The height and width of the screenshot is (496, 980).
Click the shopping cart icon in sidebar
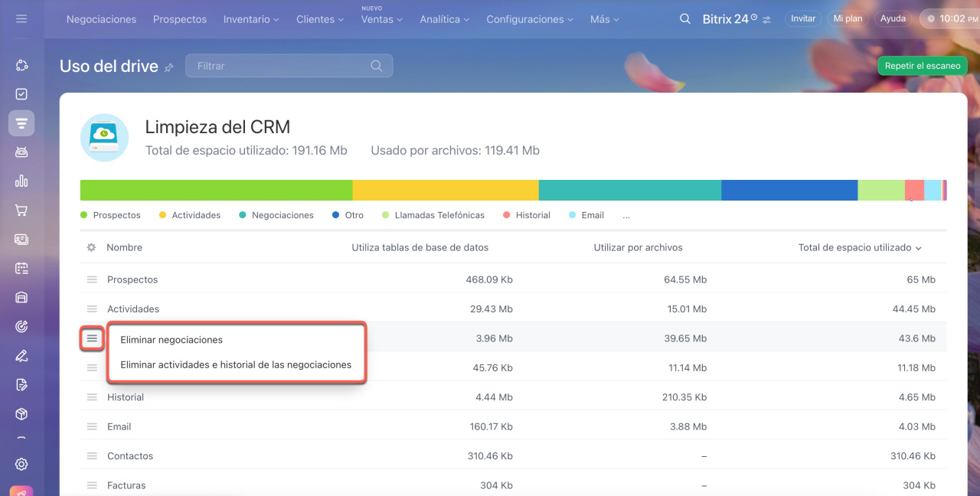[x=21, y=210]
